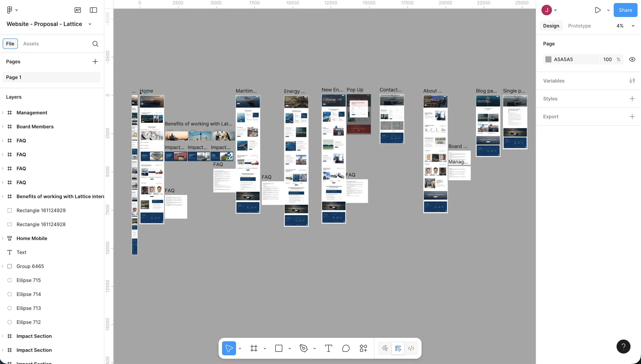Switch to the Assets tab
This screenshot has height=364, width=641.
[x=31, y=44]
